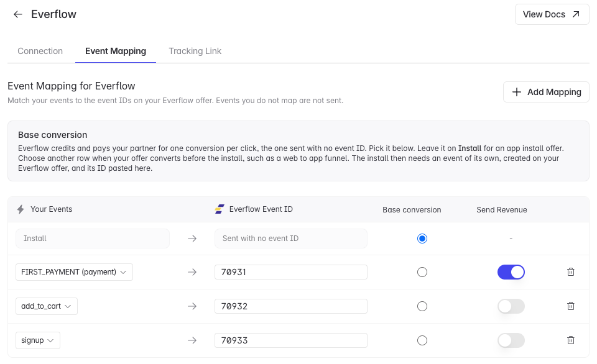Viewport: 597px width, 364px height.
Task: Click the 'Everflow Event ID' column header
Action: [261, 209]
